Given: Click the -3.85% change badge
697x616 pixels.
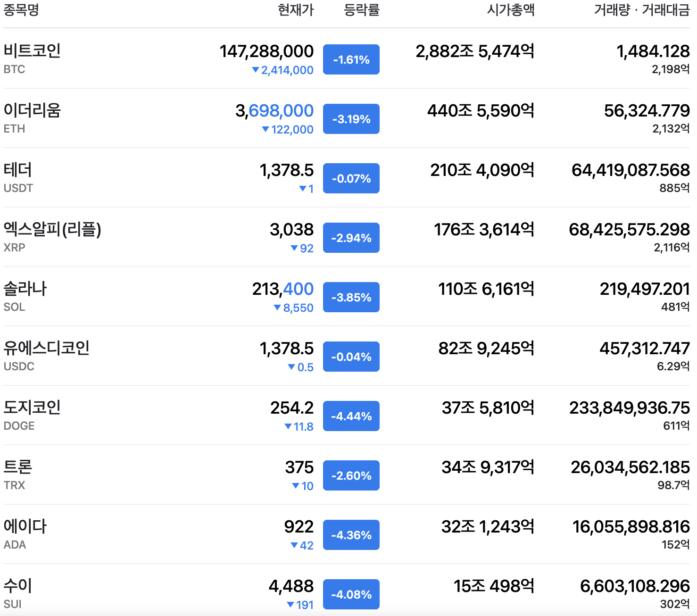Looking at the screenshot, I should tap(351, 297).
